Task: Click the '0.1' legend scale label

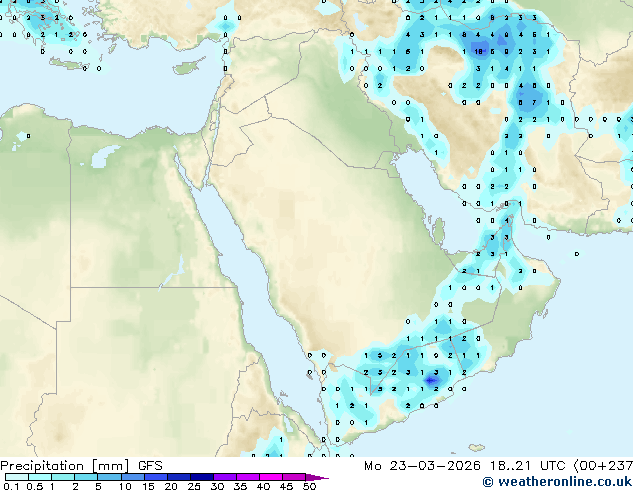Action: click(x=9, y=486)
